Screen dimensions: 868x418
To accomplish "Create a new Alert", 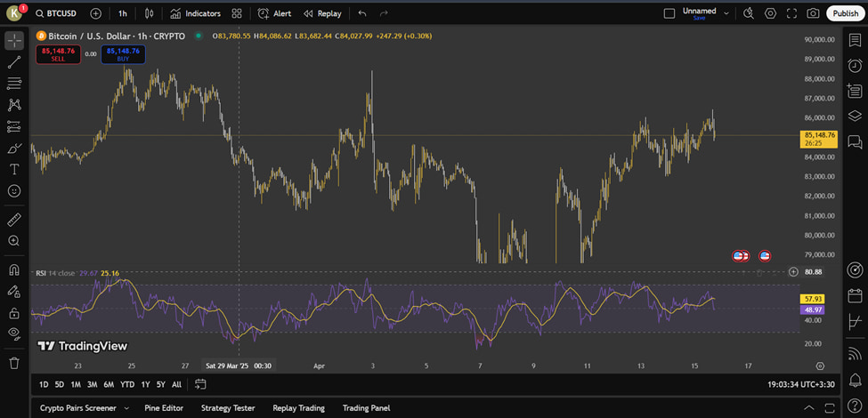I will click(x=274, y=13).
